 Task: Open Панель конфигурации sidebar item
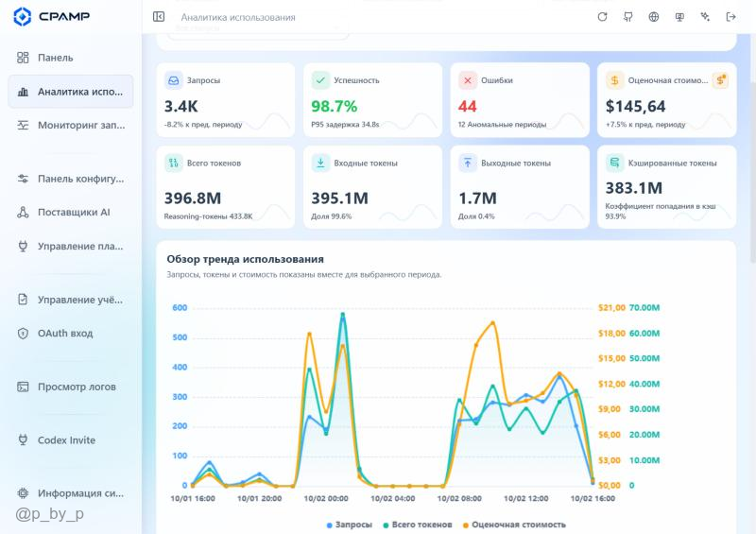[x=71, y=179]
